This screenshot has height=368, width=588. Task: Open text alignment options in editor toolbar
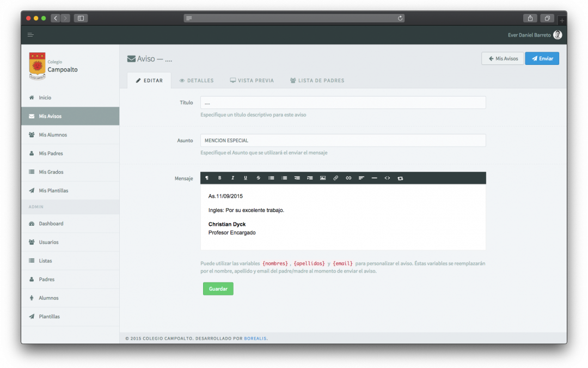pos(361,178)
